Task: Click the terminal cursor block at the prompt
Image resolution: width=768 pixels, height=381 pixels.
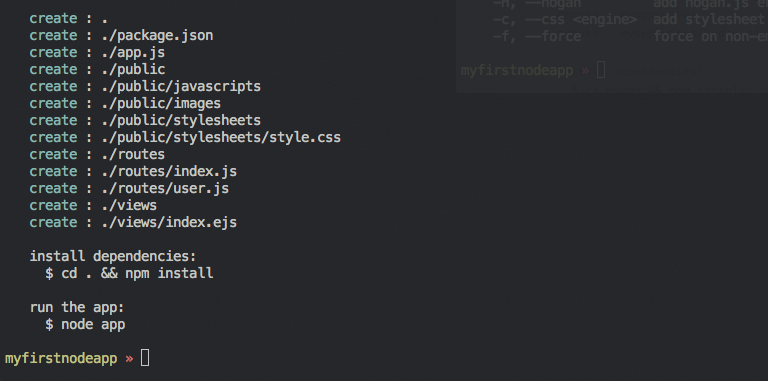Action: coord(145,358)
